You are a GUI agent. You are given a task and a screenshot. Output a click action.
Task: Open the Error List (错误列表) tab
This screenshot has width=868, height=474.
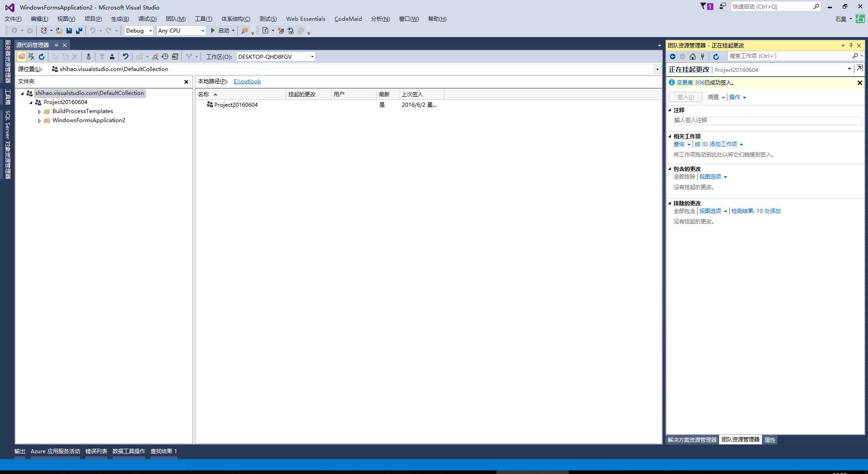point(96,451)
